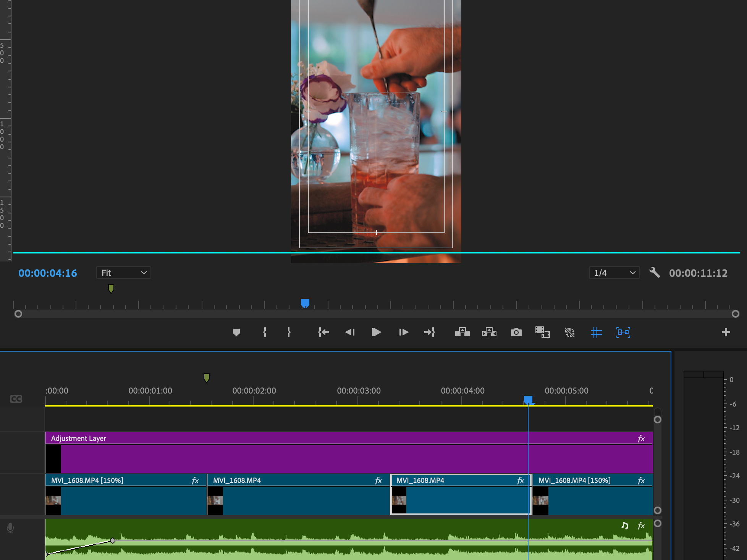Open the comparison view icon

point(543,332)
